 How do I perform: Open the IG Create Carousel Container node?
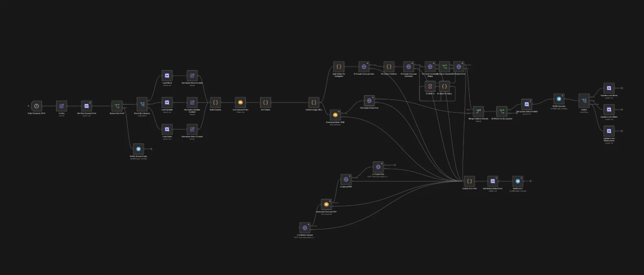(409, 67)
